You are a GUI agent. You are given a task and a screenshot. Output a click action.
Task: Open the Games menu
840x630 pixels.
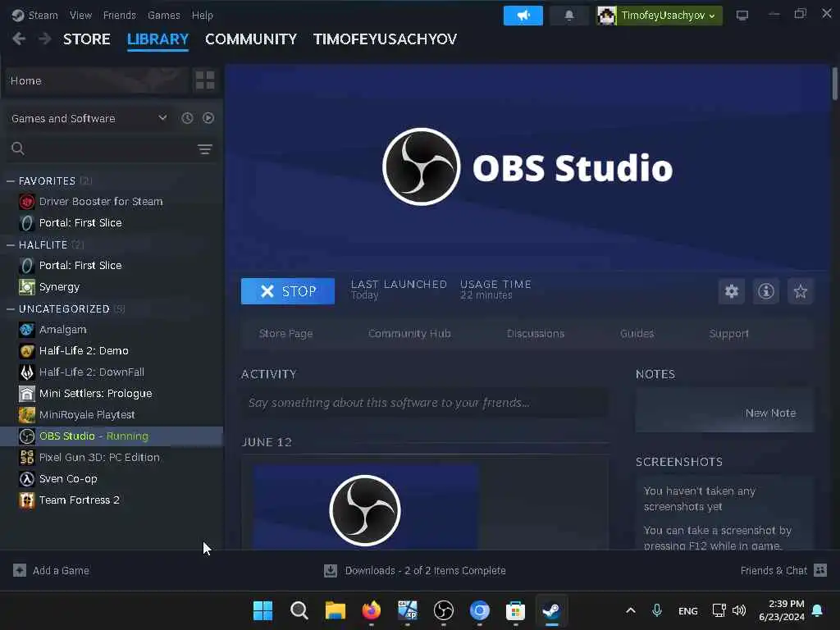point(164,15)
